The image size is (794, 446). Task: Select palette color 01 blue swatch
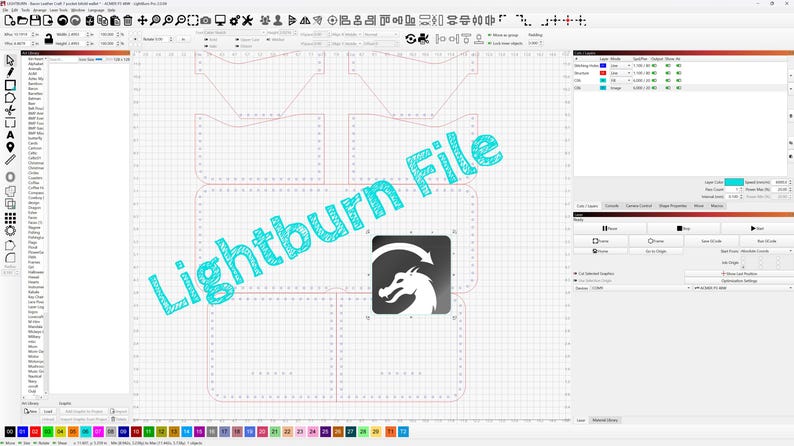coord(22,432)
